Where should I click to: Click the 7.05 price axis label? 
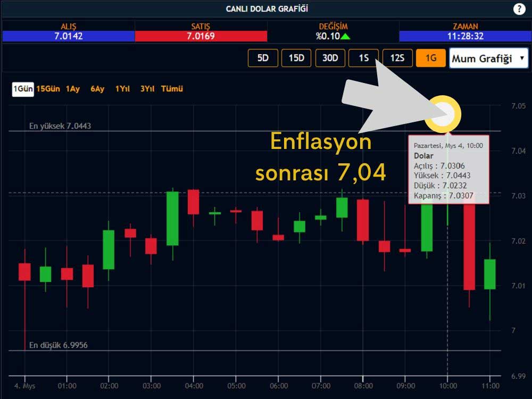[518, 106]
